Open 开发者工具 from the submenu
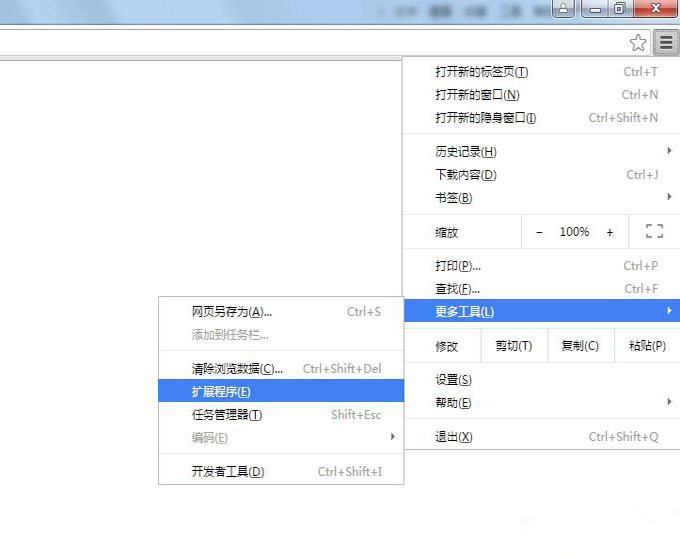The image size is (680, 557). [x=228, y=472]
